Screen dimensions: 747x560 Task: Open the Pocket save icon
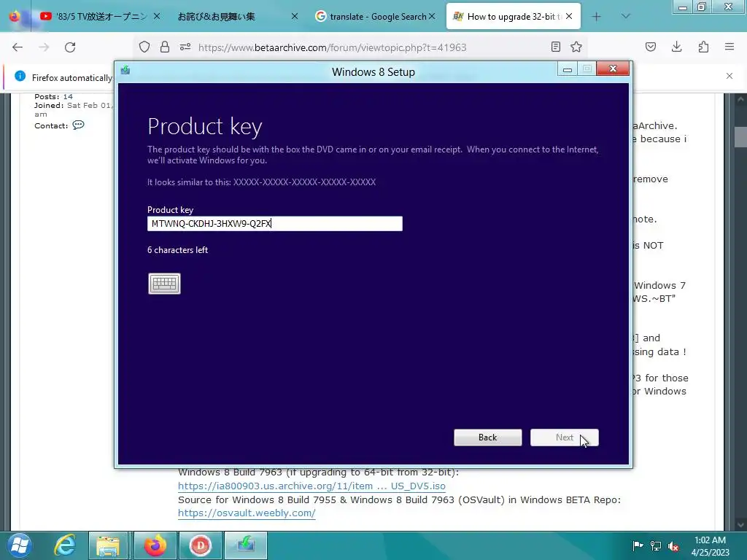651,47
